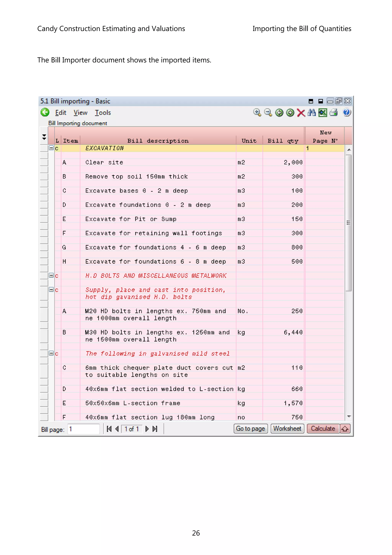Click the zoom in magnifier icon
This screenshot has height=555, width=392.
257,113
